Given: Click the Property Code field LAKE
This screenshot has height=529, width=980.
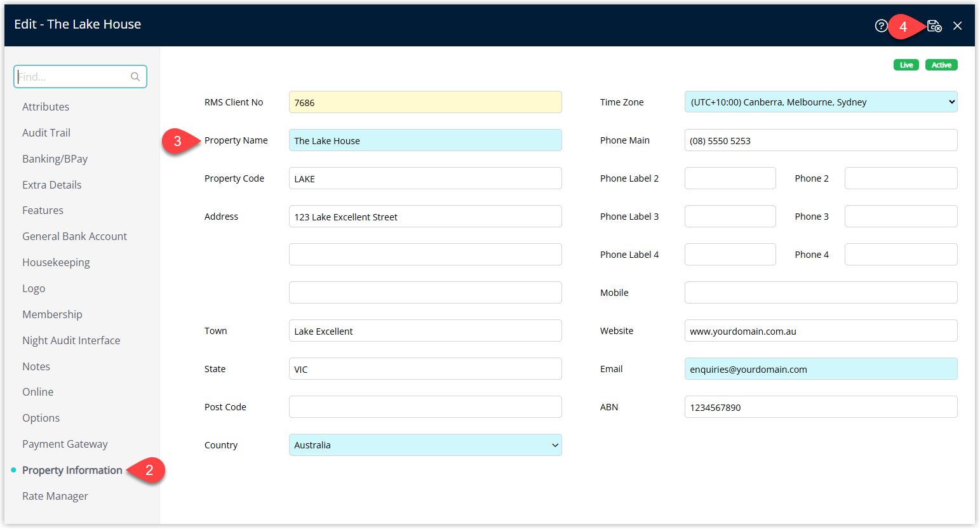Looking at the screenshot, I should pos(425,178).
